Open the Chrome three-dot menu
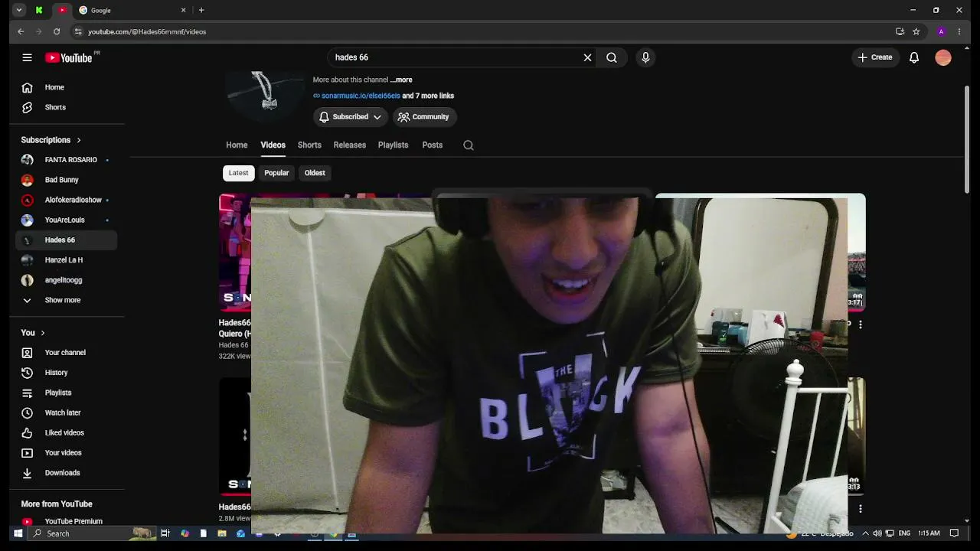The image size is (980, 551). coord(959,31)
